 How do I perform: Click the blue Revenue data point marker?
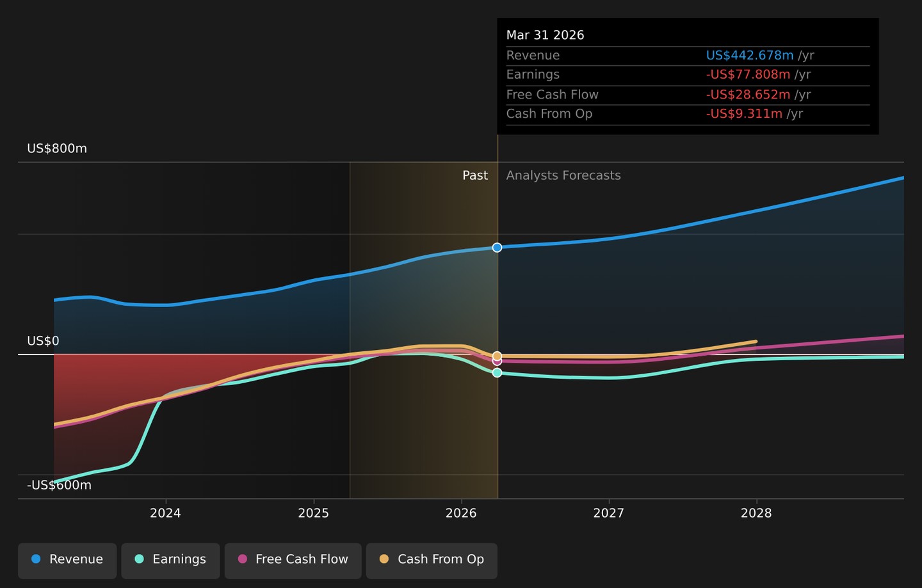[497, 248]
